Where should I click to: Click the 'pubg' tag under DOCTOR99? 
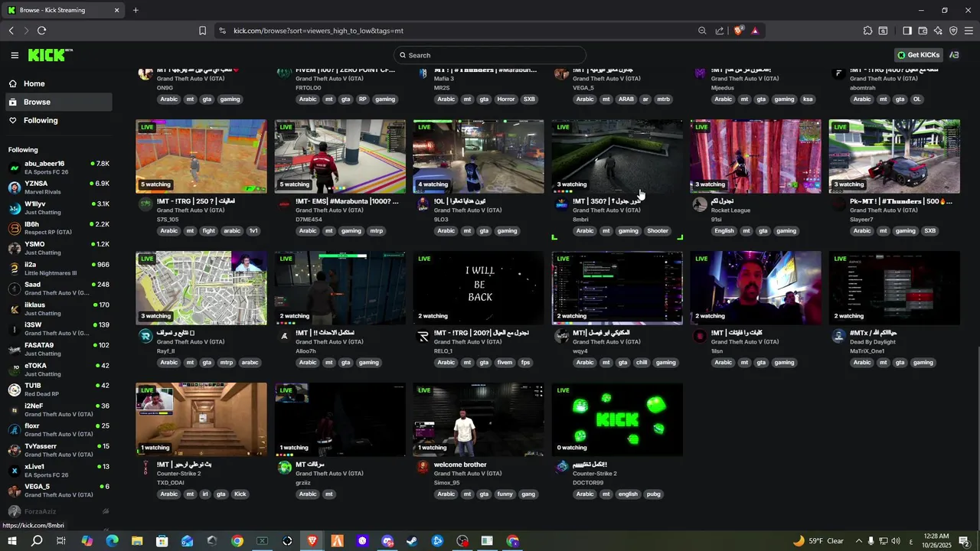click(x=653, y=494)
